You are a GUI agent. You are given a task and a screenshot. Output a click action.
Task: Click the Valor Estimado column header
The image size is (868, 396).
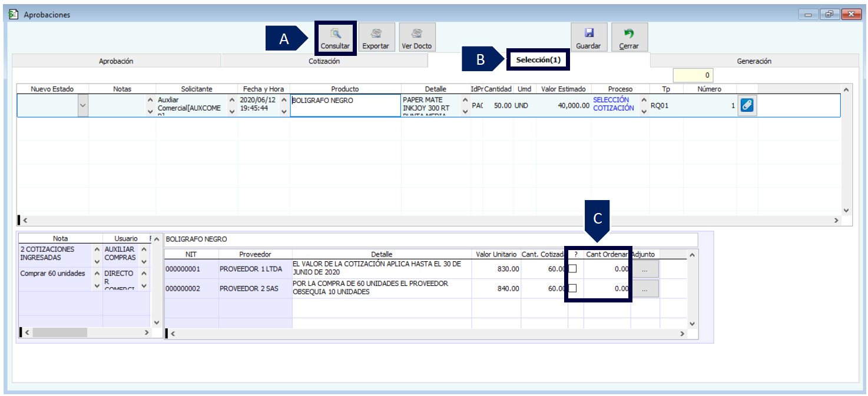point(564,89)
